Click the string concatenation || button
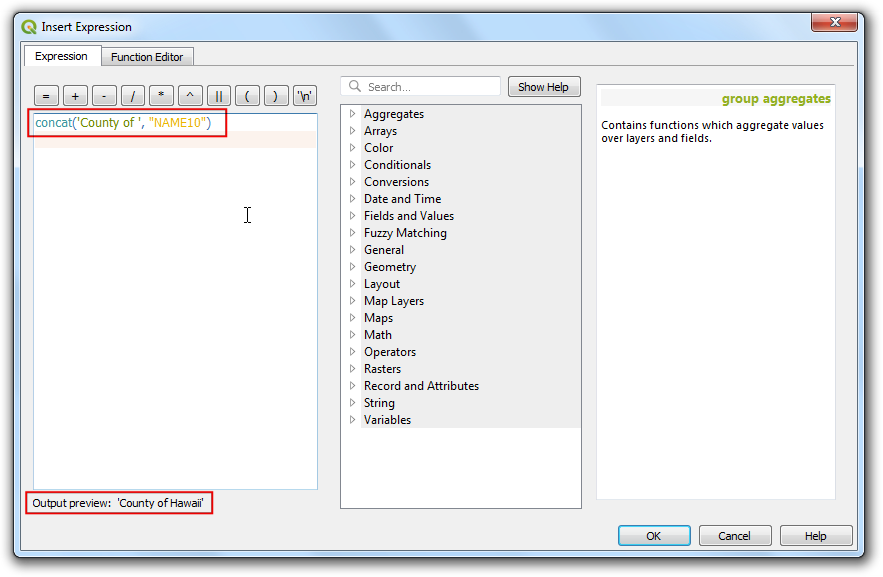The width and height of the screenshot is (883, 577). pos(218,96)
